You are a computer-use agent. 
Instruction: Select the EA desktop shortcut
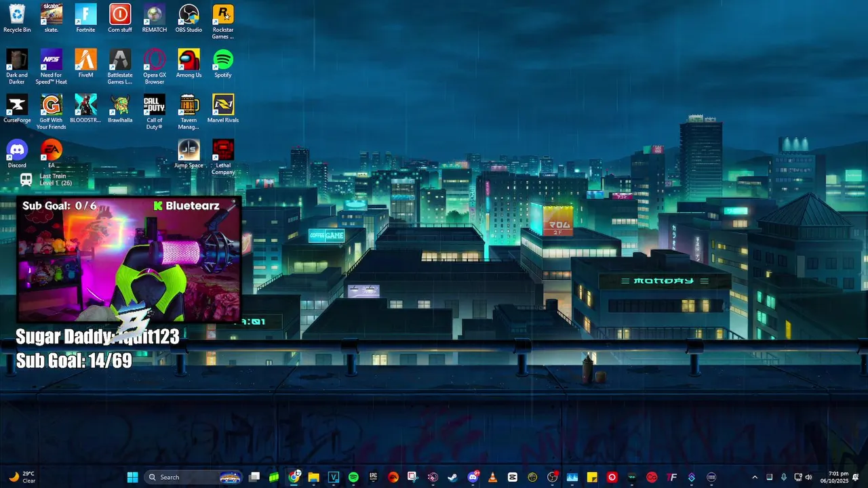pyautogui.click(x=52, y=153)
